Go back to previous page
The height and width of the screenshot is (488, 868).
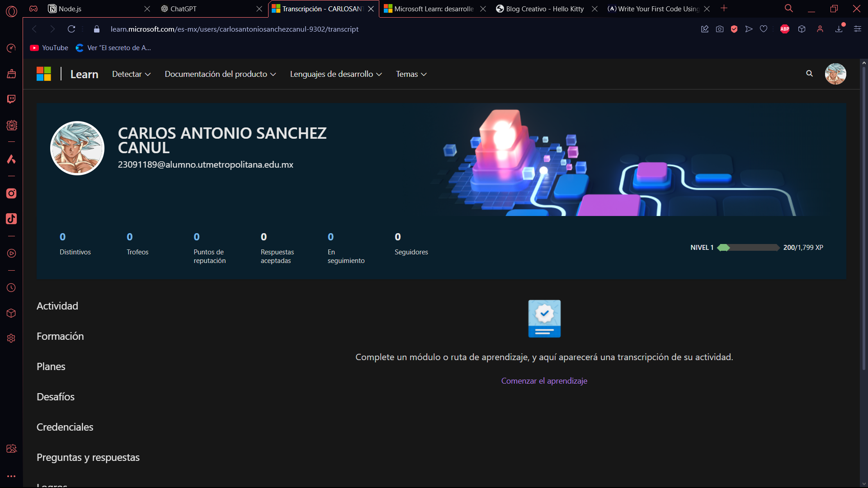pos(34,29)
